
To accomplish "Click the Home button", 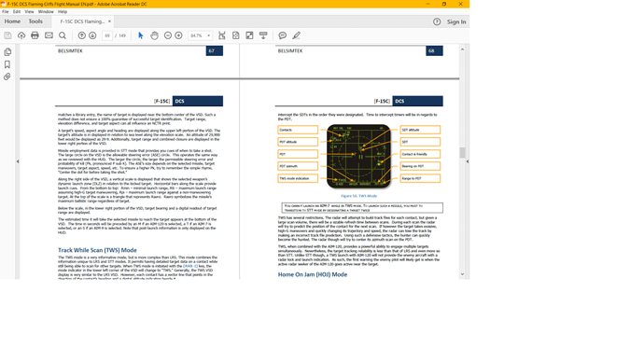I will pos(12,21).
